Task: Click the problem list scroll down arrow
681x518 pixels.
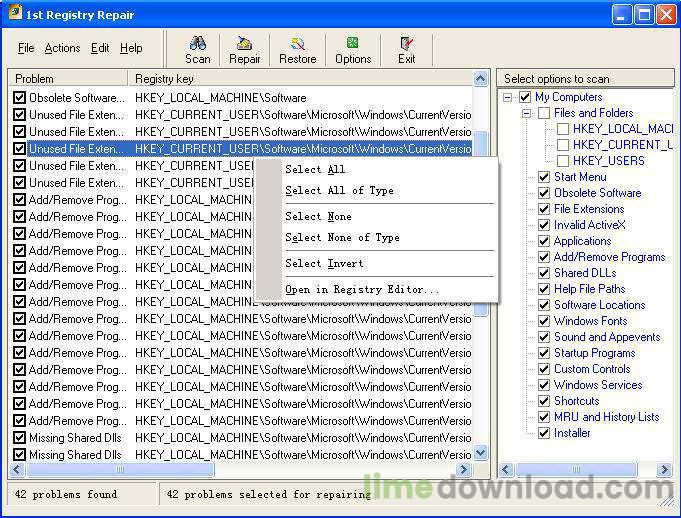Action: coord(480,454)
